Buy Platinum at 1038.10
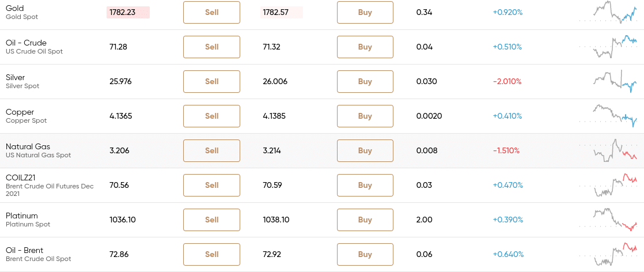The height and width of the screenshot is (272, 644). (x=365, y=220)
